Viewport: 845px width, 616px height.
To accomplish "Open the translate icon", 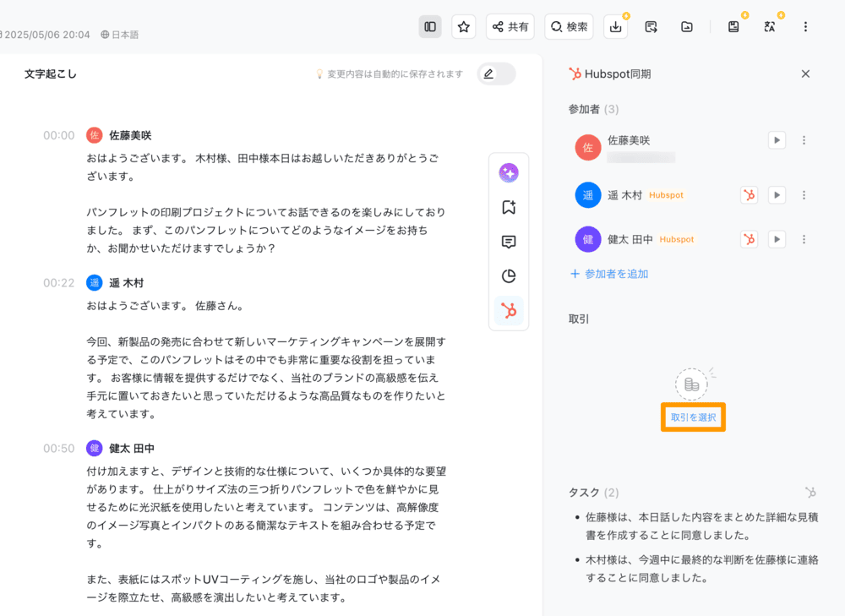I will pos(770,26).
